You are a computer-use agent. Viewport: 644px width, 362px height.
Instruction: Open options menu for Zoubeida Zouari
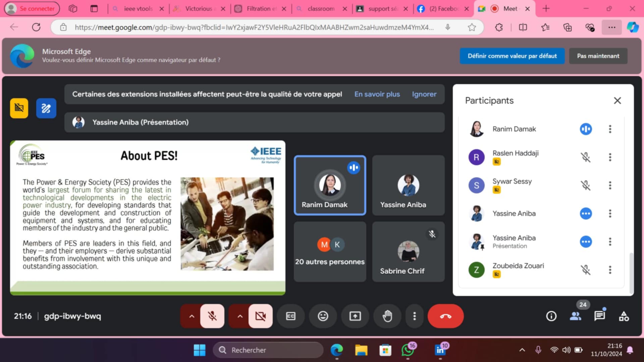pos(610,270)
